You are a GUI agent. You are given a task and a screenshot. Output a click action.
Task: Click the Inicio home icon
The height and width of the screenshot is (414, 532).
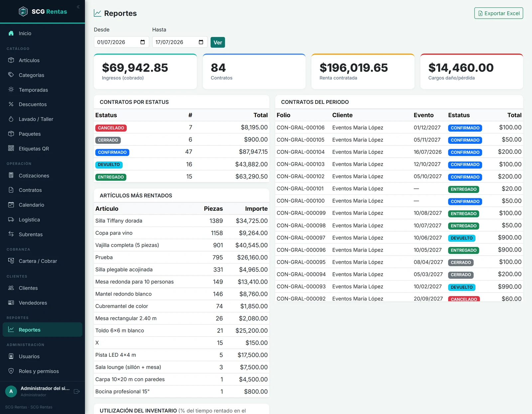click(11, 33)
